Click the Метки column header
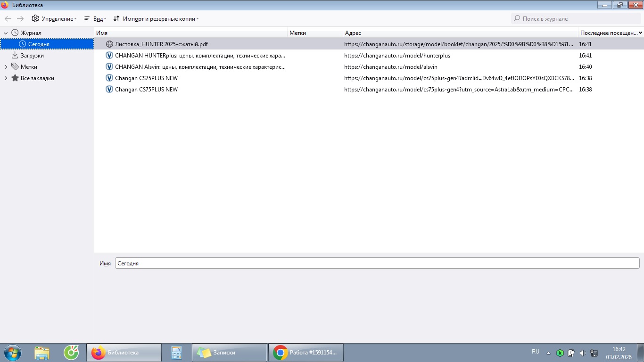Screen dimensions: 644x362 (x=315, y=33)
